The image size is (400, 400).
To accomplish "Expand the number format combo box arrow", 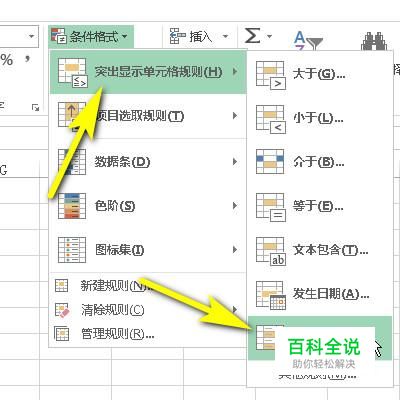I will pyautogui.click(x=32, y=36).
